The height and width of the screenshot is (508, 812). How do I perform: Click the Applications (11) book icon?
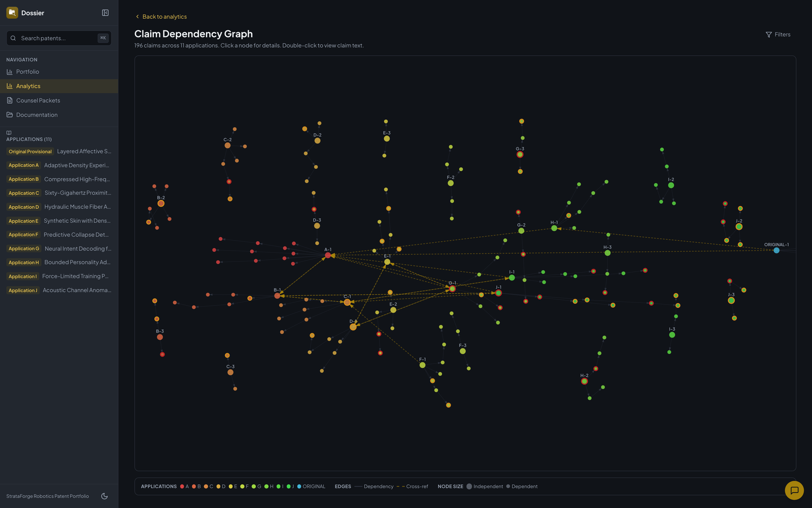click(x=9, y=133)
